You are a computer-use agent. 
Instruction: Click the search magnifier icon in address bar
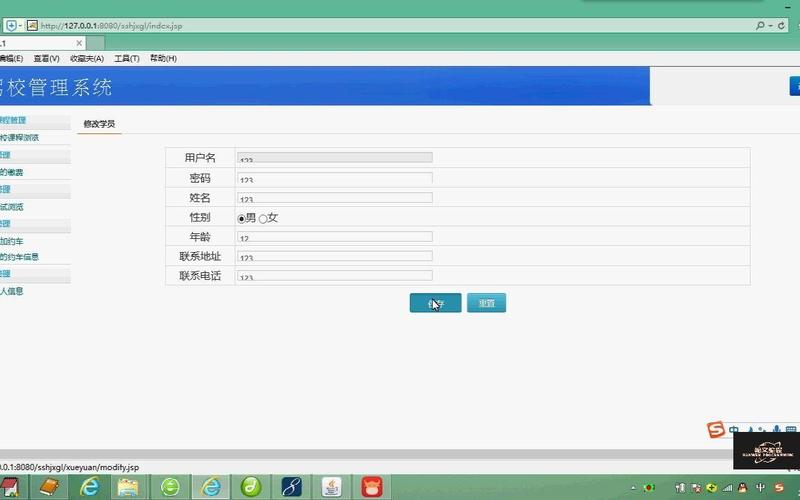(x=760, y=25)
